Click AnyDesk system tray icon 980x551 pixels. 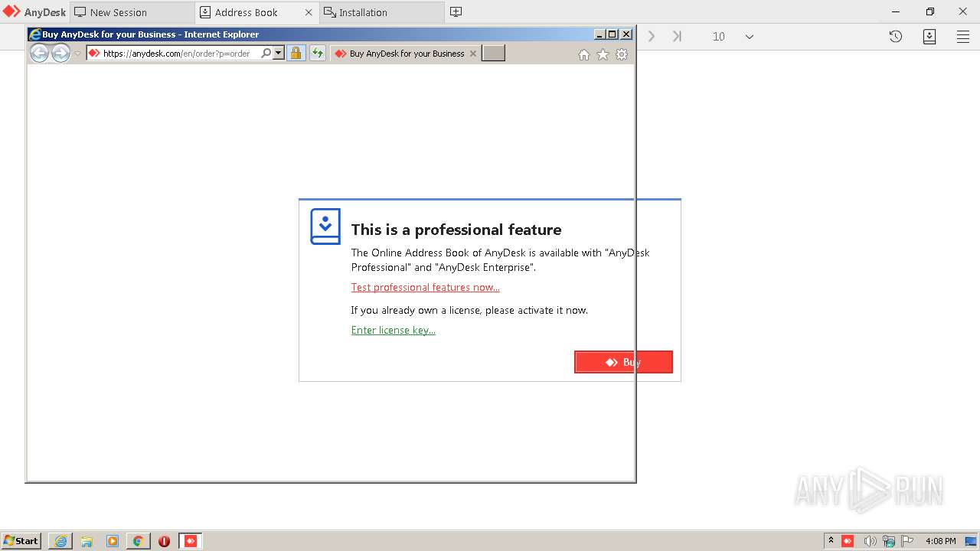pos(848,541)
